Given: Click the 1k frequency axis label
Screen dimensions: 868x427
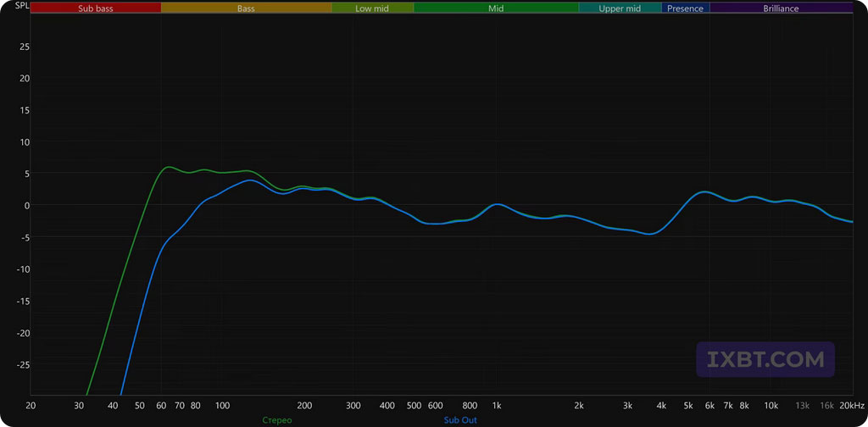Looking at the screenshot, I should point(497,406).
